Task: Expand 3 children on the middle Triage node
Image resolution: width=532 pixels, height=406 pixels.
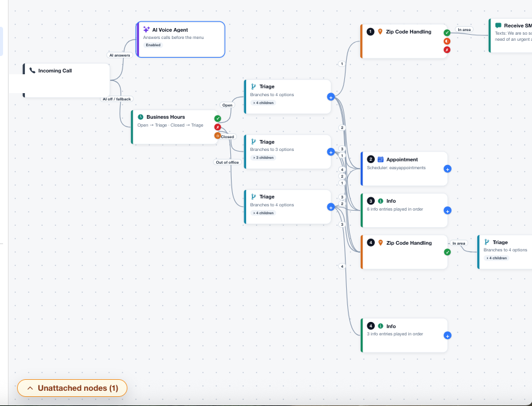Action: click(x=263, y=158)
